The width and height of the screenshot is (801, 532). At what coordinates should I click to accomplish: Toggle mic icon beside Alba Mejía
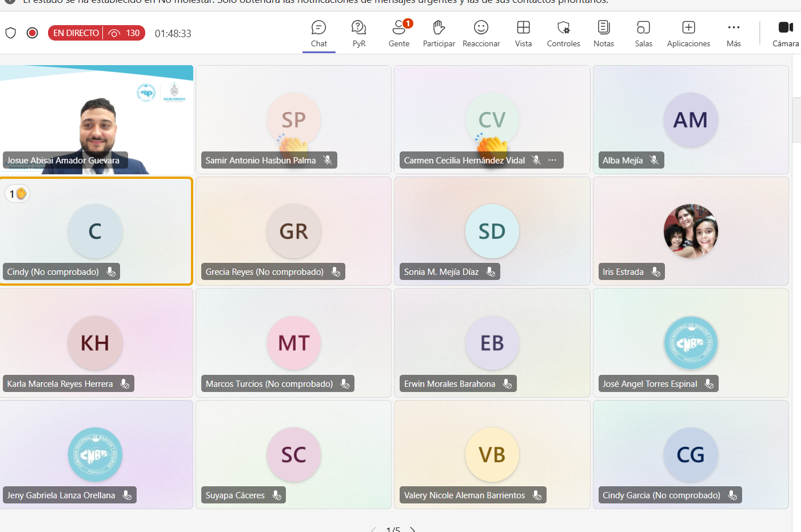coord(654,160)
